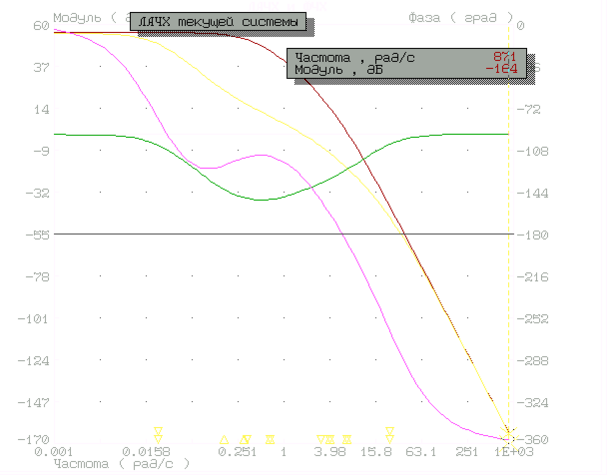Click the left axis tick '-55'
This screenshot has width=607, height=475.
tap(38, 235)
